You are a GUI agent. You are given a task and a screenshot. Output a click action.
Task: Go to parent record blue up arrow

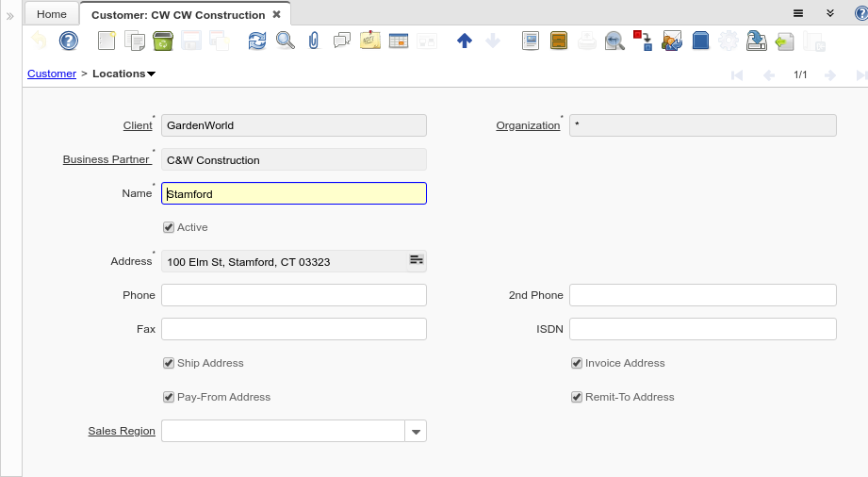[x=464, y=41]
